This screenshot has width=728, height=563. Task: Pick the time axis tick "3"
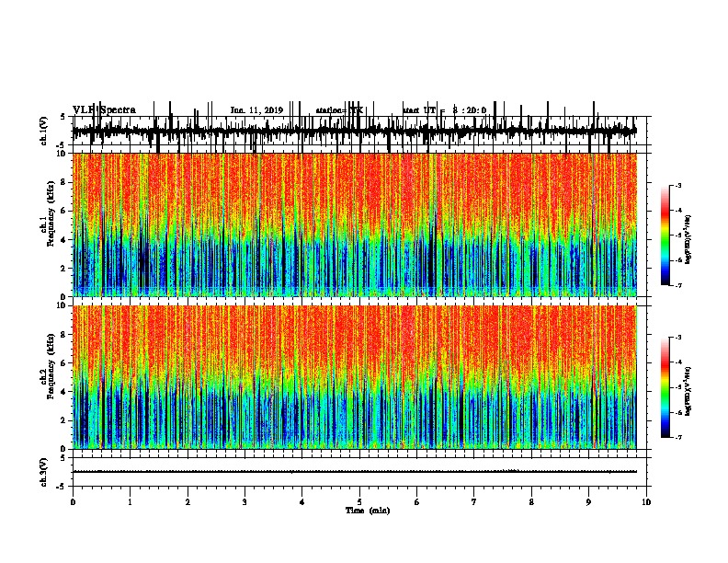point(245,502)
